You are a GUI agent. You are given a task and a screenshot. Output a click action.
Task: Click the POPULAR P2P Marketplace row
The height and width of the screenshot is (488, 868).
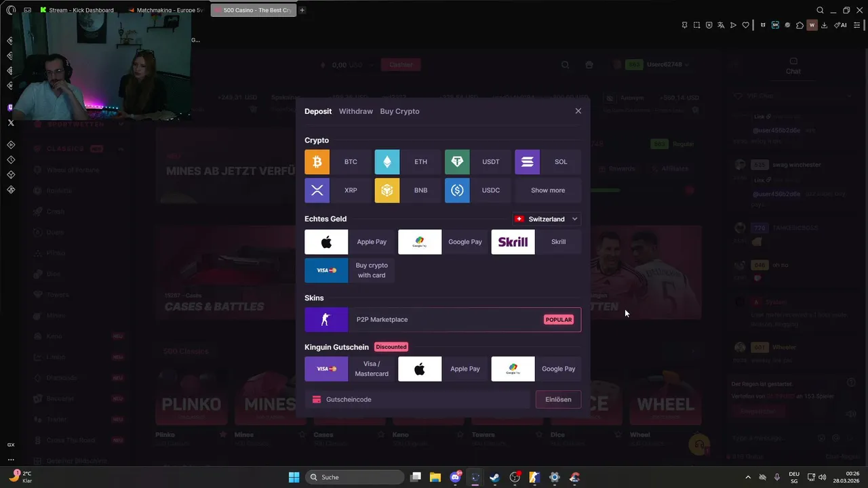pyautogui.click(x=443, y=320)
